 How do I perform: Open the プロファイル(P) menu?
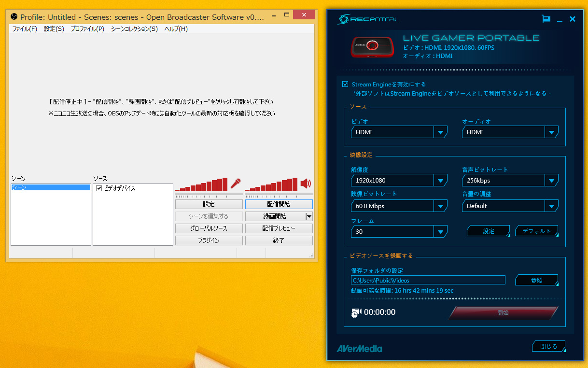pos(87,29)
